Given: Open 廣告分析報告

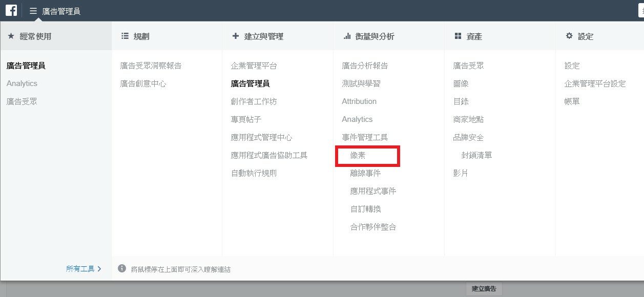Looking at the screenshot, I should coord(365,66).
